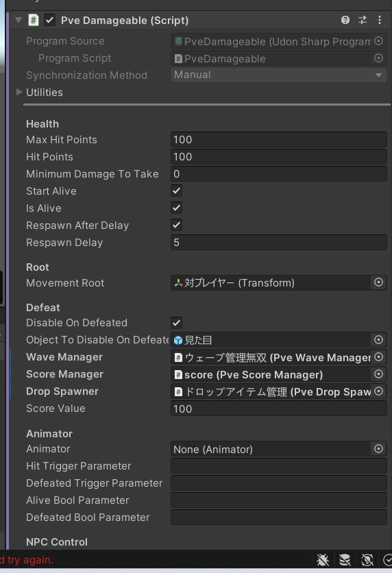Viewport: 392px width, 573px height.
Task: Click the script icon in Score Manager field
Action: point(178,374)
